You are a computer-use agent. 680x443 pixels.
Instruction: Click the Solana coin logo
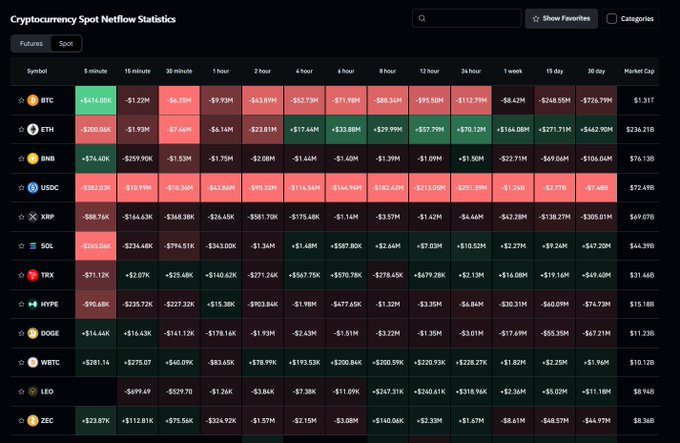pyautogui.click(x=33, y=246)
